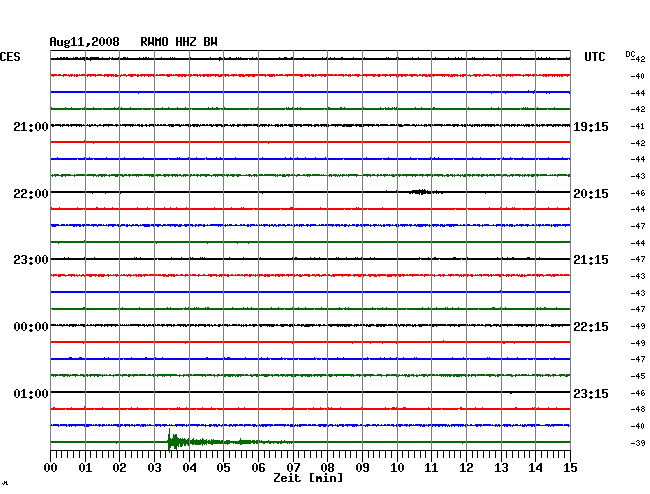Click the DC column header
Screen dimensions: 650x494
[x=630, y=54]
